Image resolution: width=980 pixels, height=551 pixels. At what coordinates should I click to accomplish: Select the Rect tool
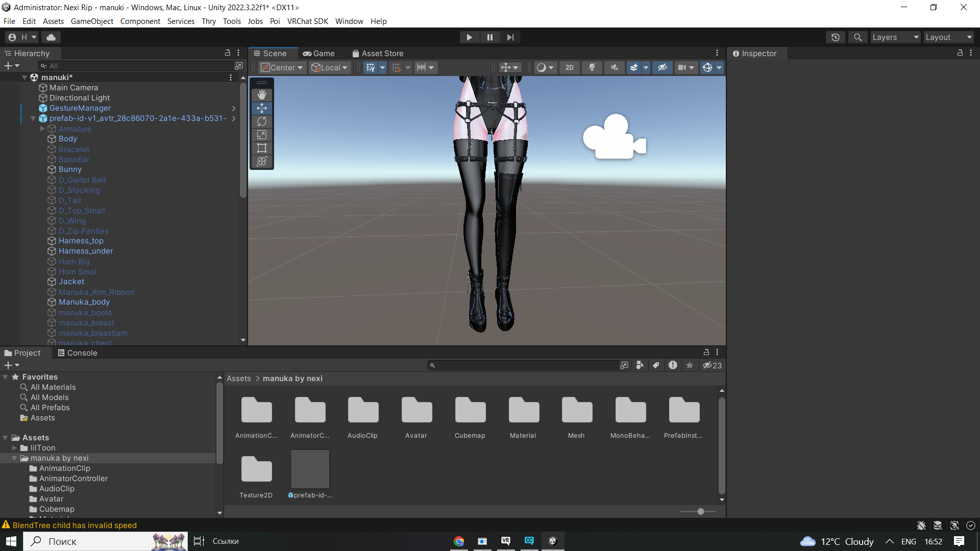pos(262,148)
